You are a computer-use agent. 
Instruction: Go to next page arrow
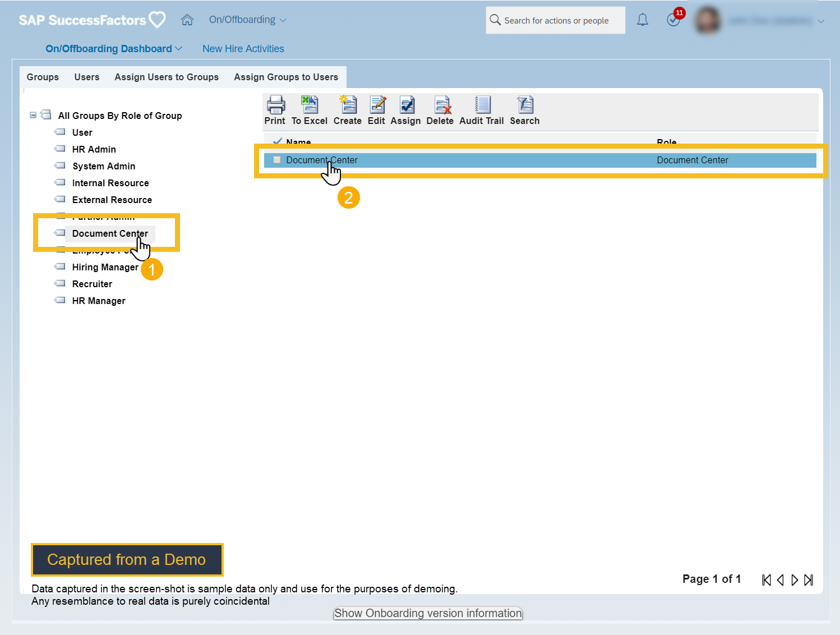(x=795, y=580)
